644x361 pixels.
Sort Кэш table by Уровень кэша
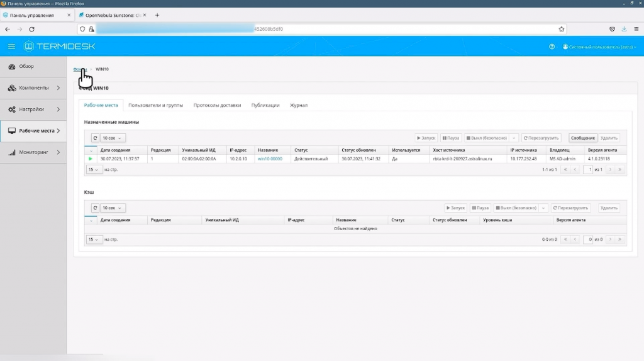coord(497,219)
